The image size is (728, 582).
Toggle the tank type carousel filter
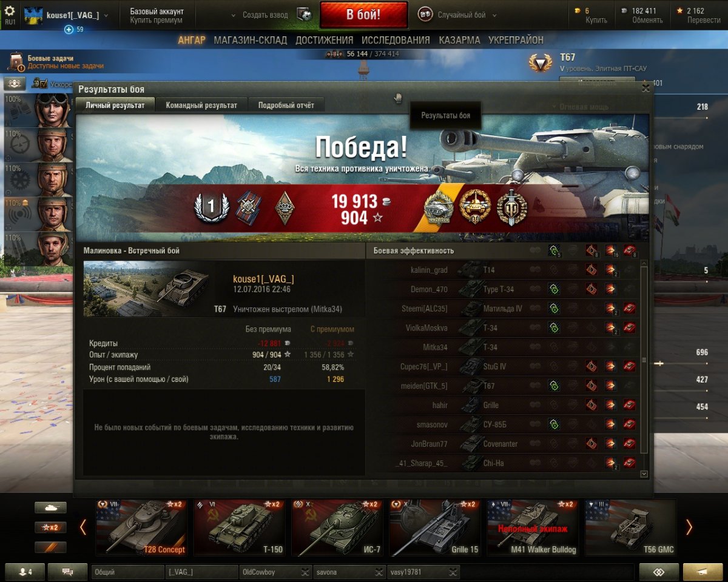point(50,507)
